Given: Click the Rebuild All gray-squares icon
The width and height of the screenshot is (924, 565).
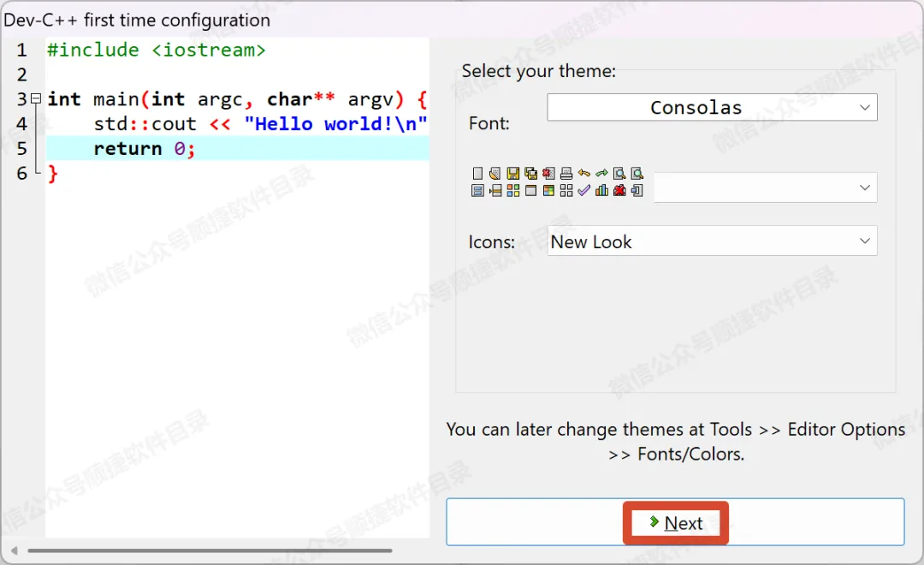Looking at the screenshot, I should 566,191.
